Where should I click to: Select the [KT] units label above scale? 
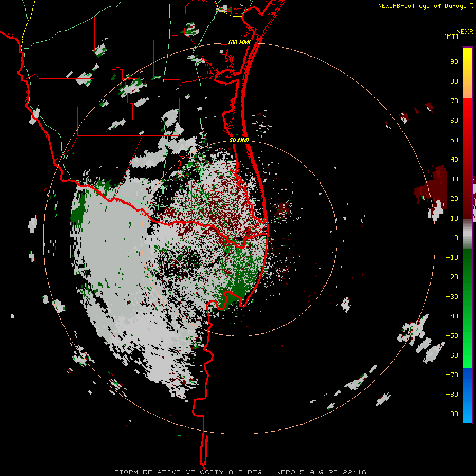[x=452, y=36]
